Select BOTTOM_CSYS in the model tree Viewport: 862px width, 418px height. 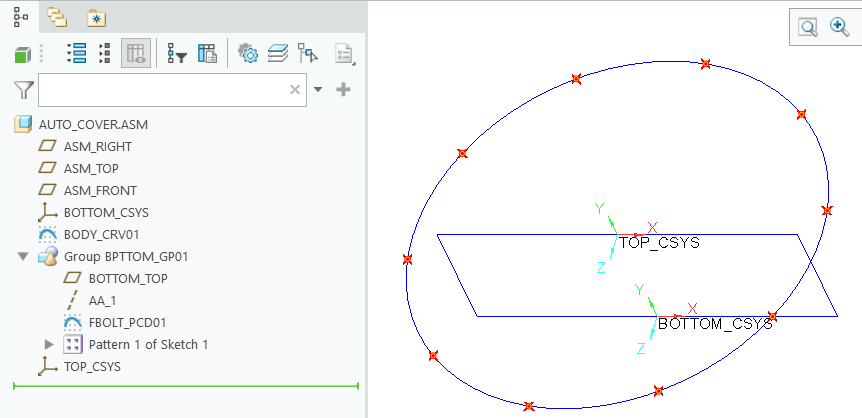(106, 213)
